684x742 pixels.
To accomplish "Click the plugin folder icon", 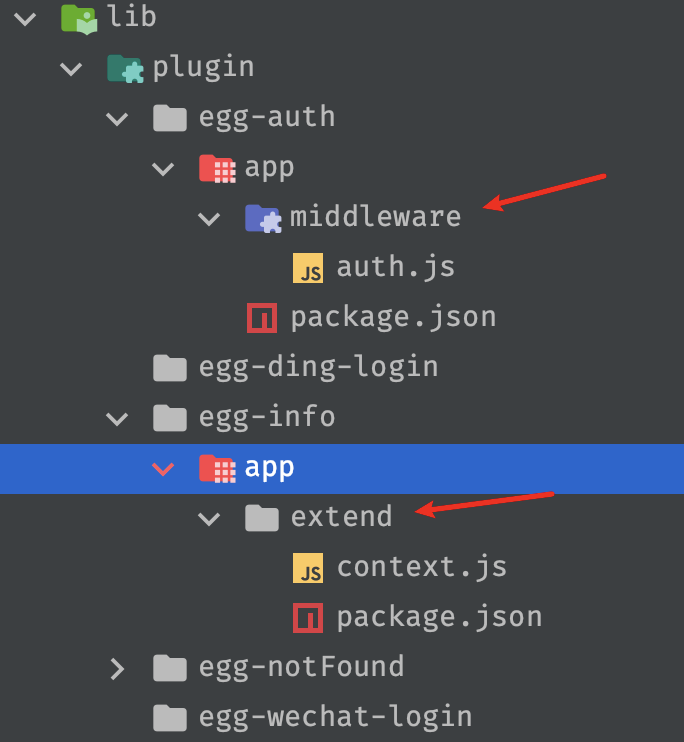I will coord(125,67).
